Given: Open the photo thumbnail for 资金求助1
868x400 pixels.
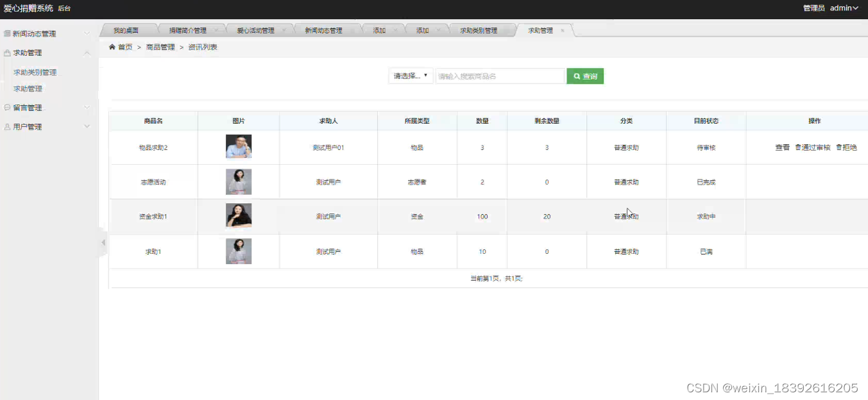Looking at the screenshot, I should pyautogui.click(x=239, y=215).
